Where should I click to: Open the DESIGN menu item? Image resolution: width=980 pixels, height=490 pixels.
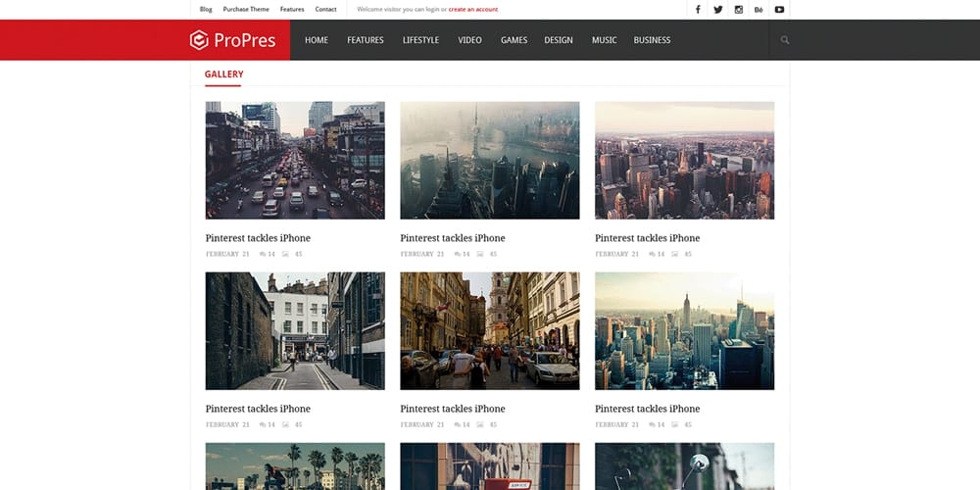point(559,40)
